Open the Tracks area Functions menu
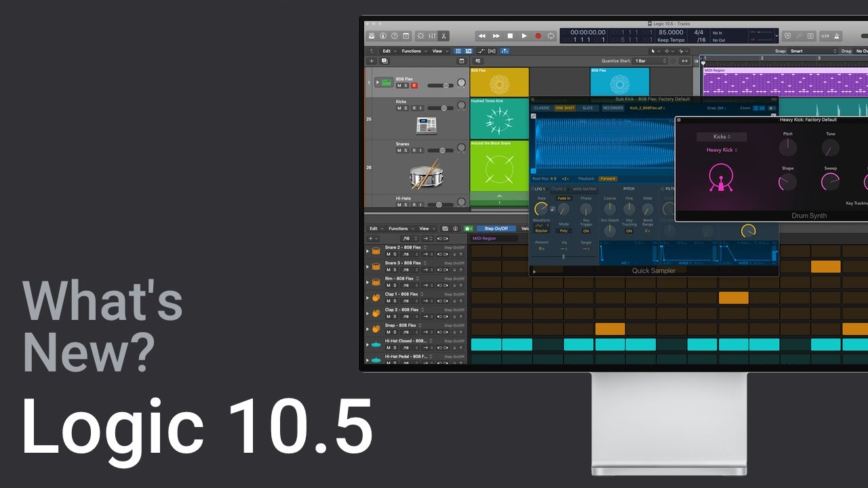 413,51
